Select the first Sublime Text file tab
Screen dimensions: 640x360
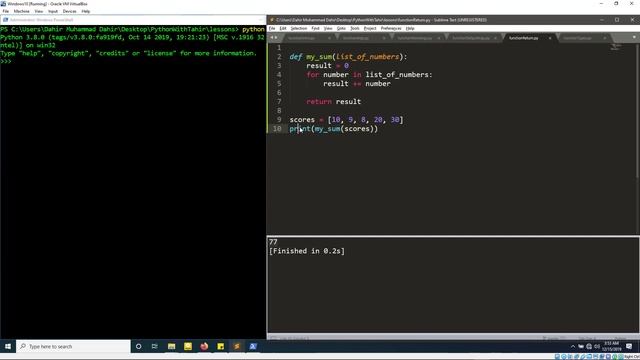click(x=302, y=38)
